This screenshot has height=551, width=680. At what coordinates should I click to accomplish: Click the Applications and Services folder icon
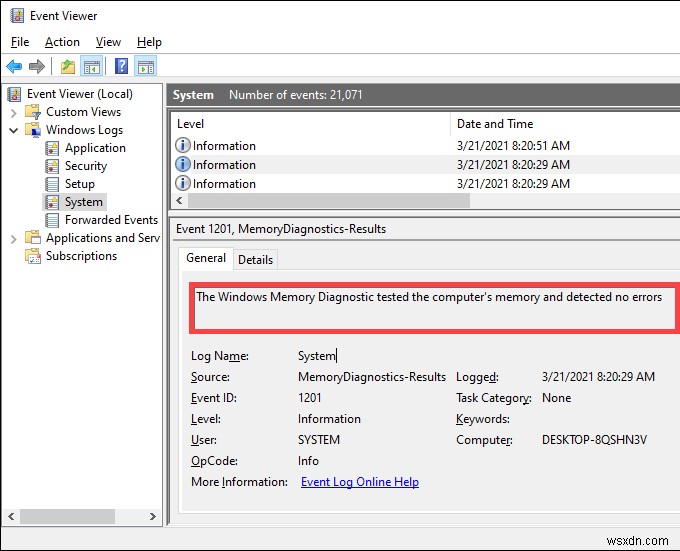coord(33,238)
